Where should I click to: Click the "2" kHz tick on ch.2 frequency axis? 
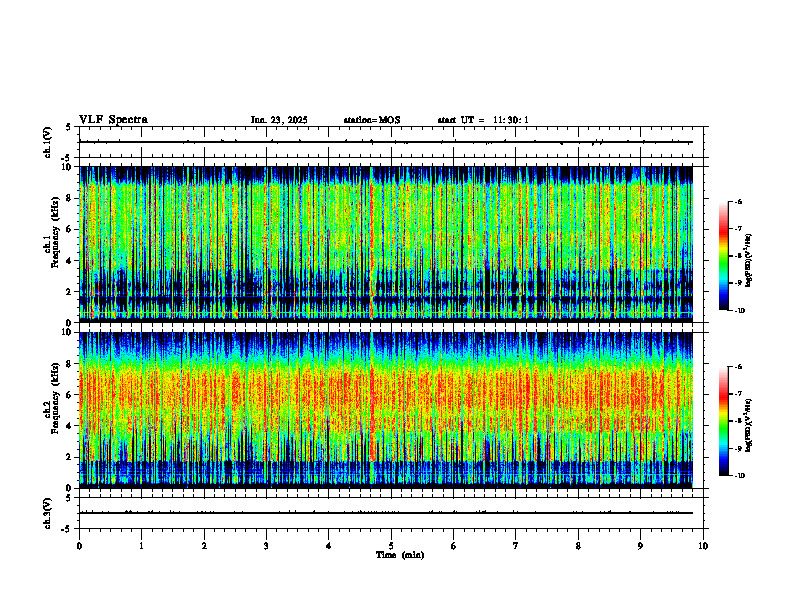tap(69, 457)
